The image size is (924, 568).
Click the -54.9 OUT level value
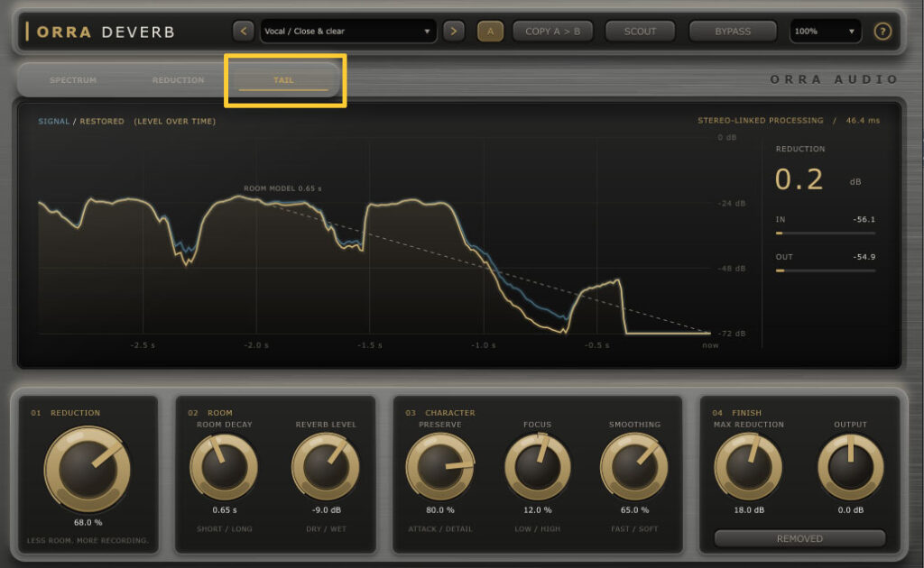pyautogui.click(x=864, y=257)
